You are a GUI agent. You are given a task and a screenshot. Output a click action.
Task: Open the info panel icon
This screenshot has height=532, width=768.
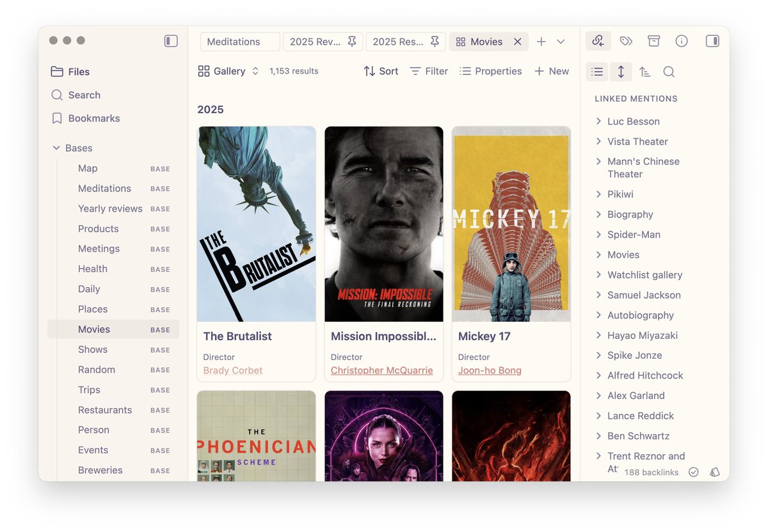(682, 41)
